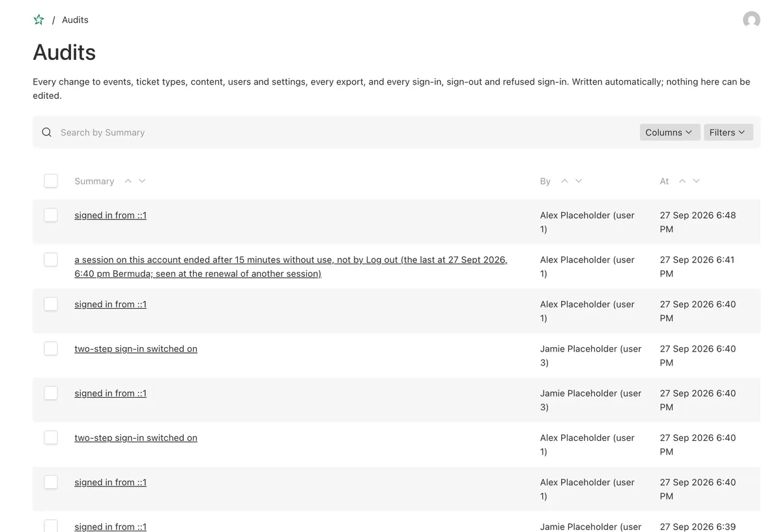Check the session-ended row at 6:41 PM
Screen dimensions: 782x532
tap(51, 260)
